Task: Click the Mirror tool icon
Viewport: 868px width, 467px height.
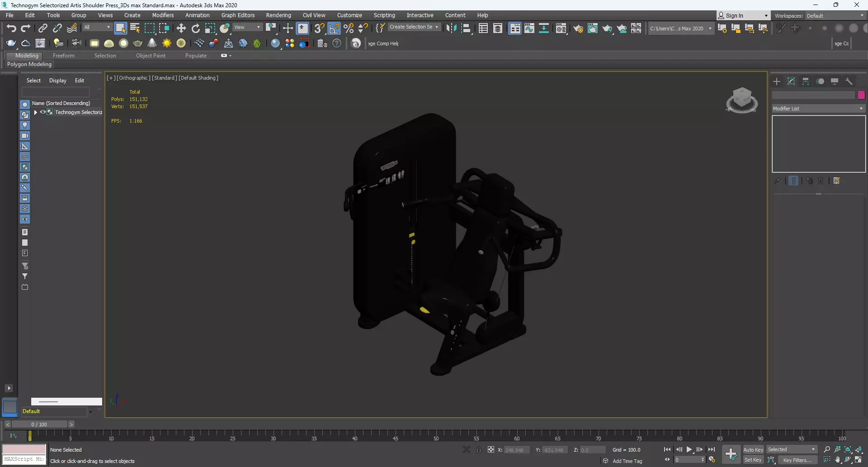Action: (451, 28)
